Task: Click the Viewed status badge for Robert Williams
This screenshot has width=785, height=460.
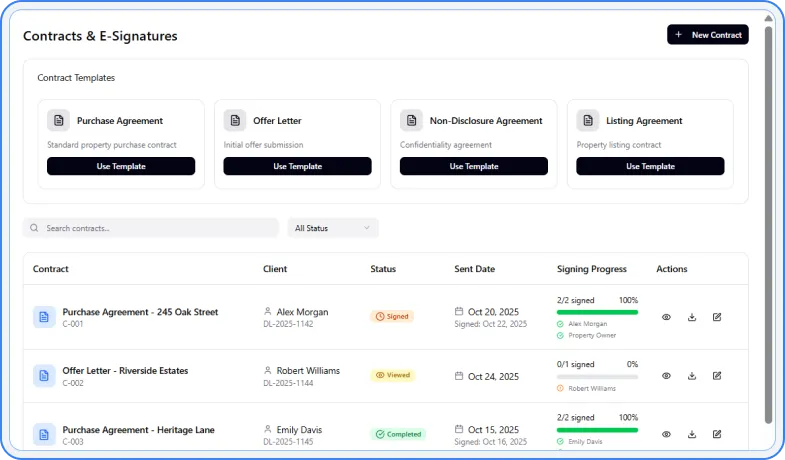Action: point(392,376)
